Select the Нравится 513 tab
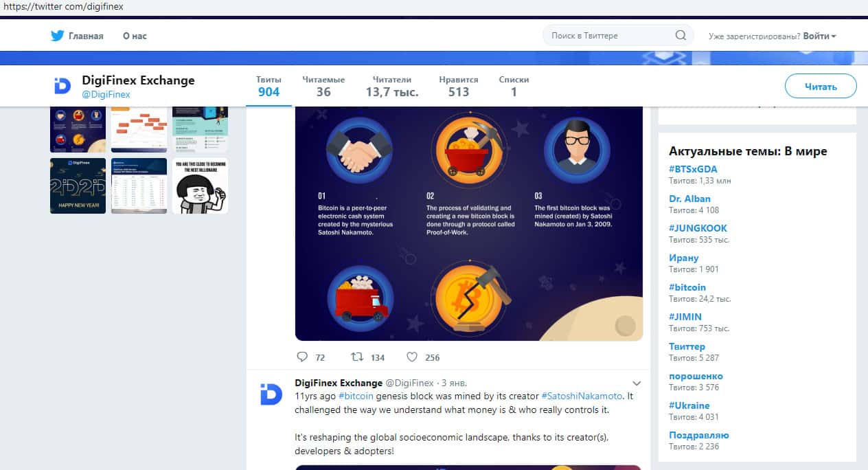The height and width of the screenshot is (470, 868). coord(459,86)
